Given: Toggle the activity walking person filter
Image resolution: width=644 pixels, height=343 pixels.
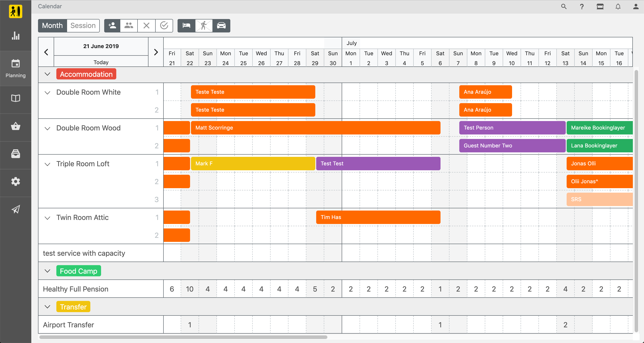Looking at the screenshot, I should 204,26.
